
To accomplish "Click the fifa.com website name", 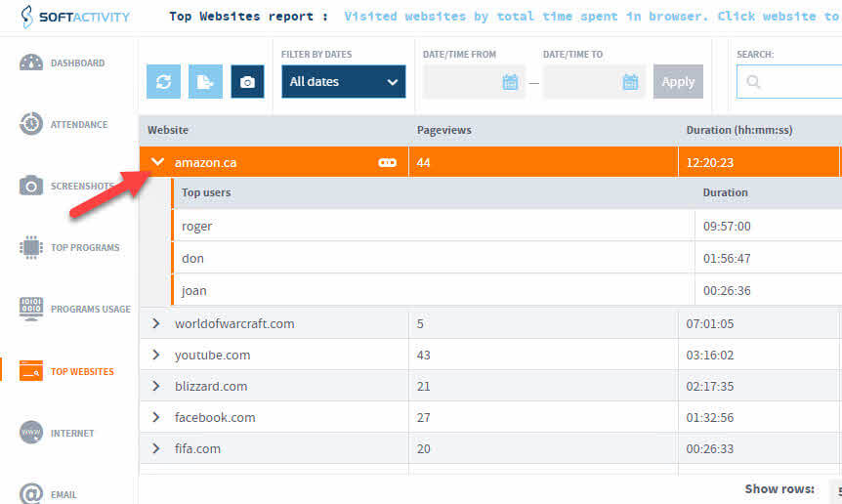I will [x=197, y=448].
